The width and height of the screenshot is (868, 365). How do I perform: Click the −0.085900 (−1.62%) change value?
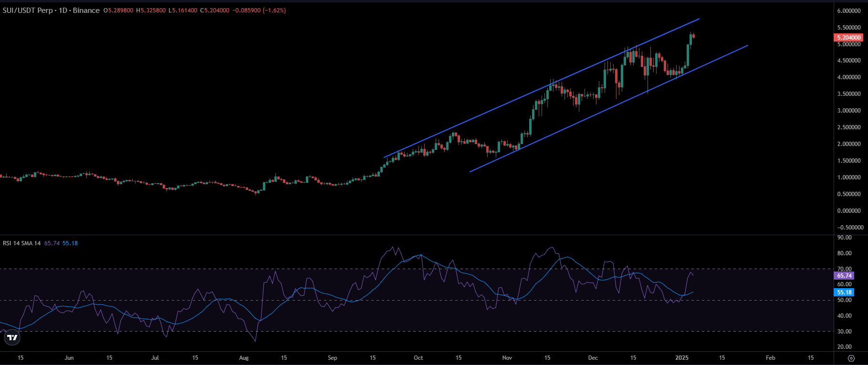click(259, 10)
